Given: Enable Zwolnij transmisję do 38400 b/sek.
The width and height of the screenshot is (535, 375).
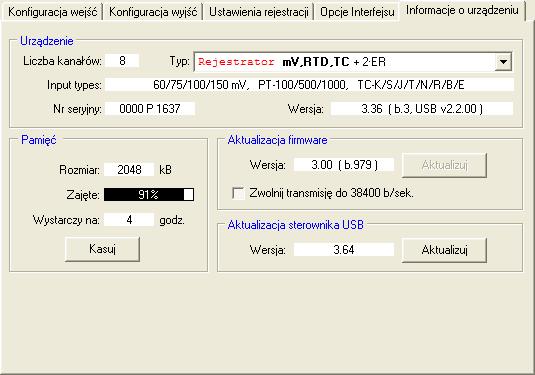Looking at the screenshot, I should [x=238, y=193].
